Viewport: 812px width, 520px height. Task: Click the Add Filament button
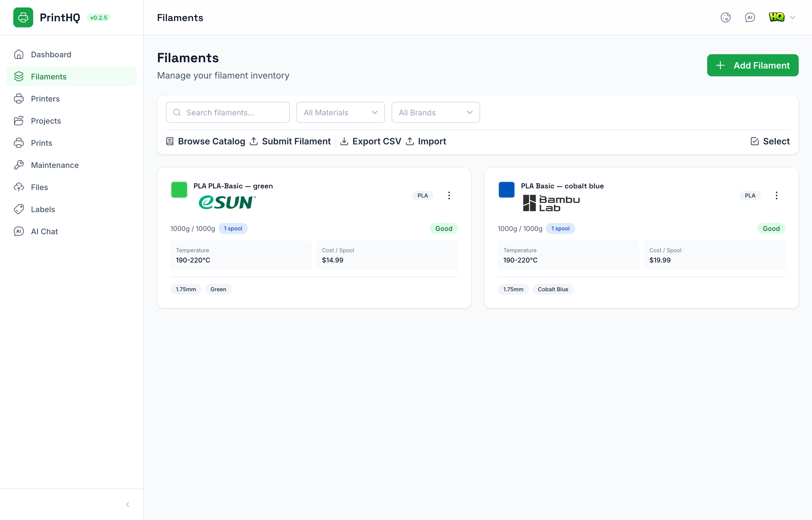point(753,65)
